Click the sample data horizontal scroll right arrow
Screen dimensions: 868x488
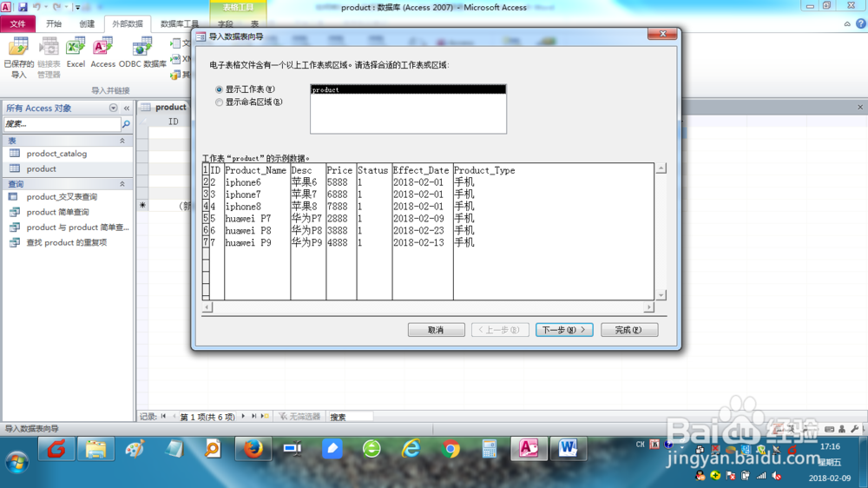[x=648, y=307]
